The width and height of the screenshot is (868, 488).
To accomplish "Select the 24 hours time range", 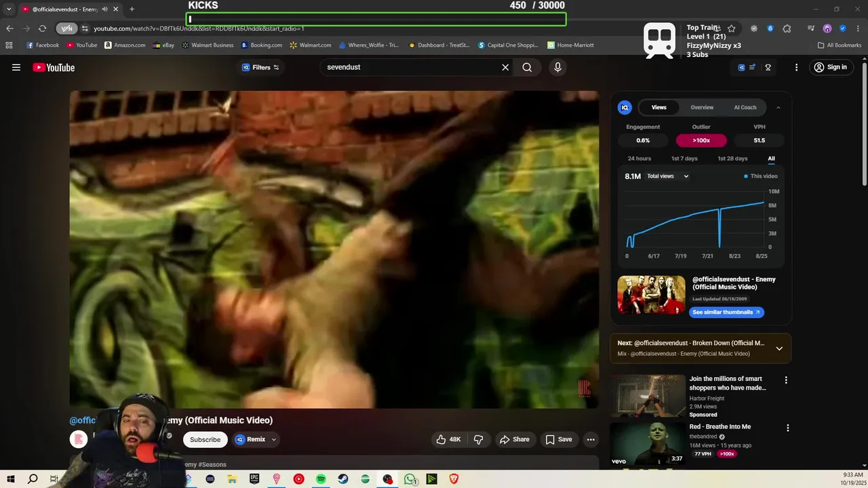I will (x=639, y=159).
